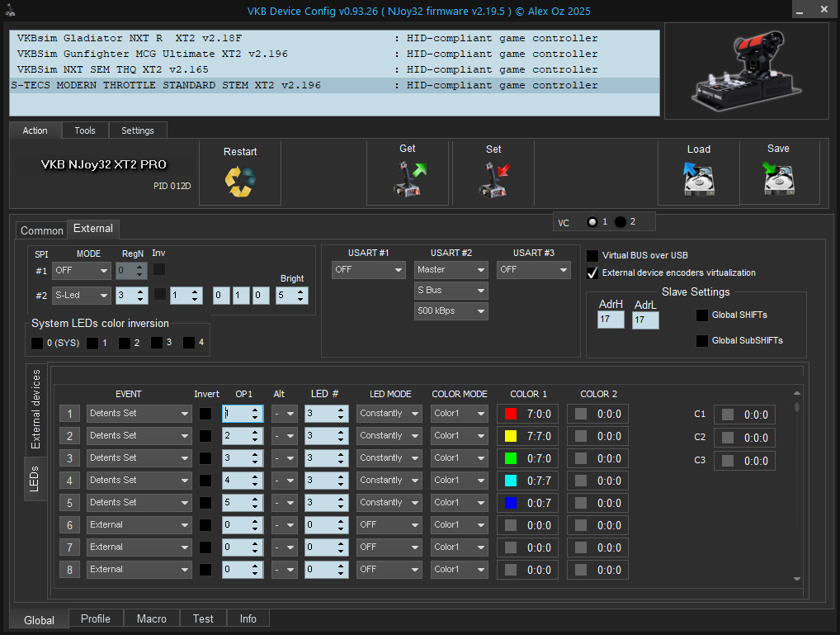Select VKBsim Gladiator NXT R device
This screenshot has height=635, width=840.
334,38
